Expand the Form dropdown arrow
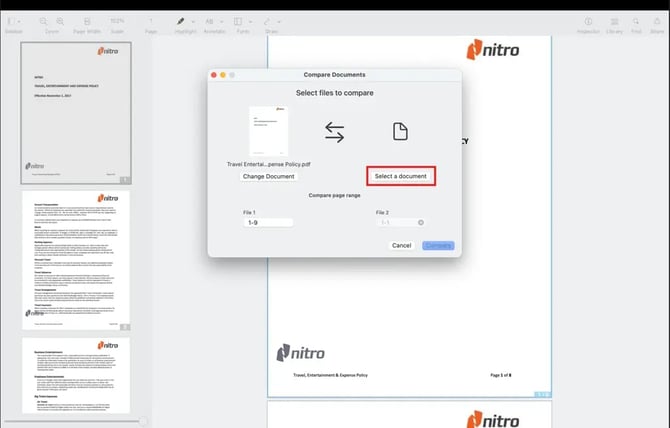 (250, 22)
